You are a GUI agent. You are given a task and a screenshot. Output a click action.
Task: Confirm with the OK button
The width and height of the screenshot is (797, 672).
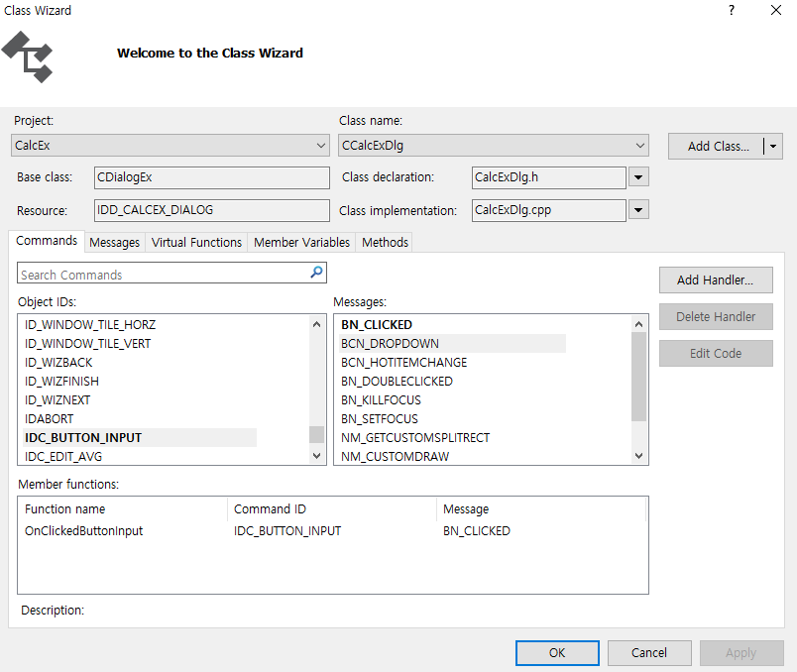coord(557,653)
